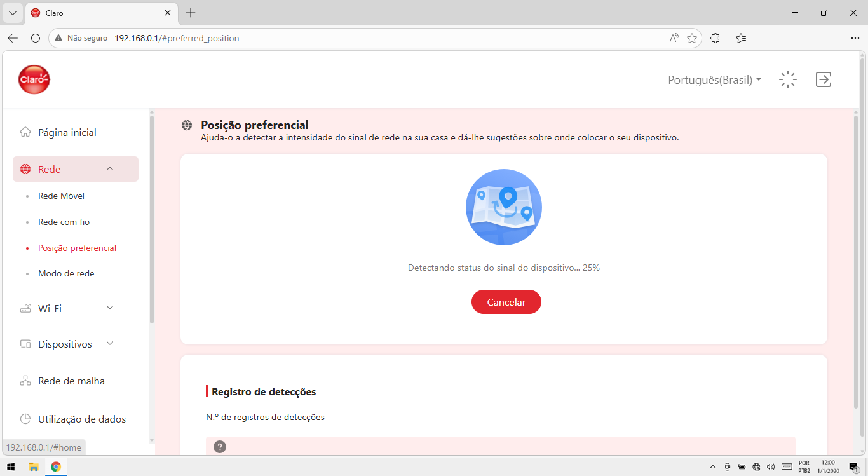Cancel the signal detection
This screenshot has width=868, height=476.
[506, 302]
